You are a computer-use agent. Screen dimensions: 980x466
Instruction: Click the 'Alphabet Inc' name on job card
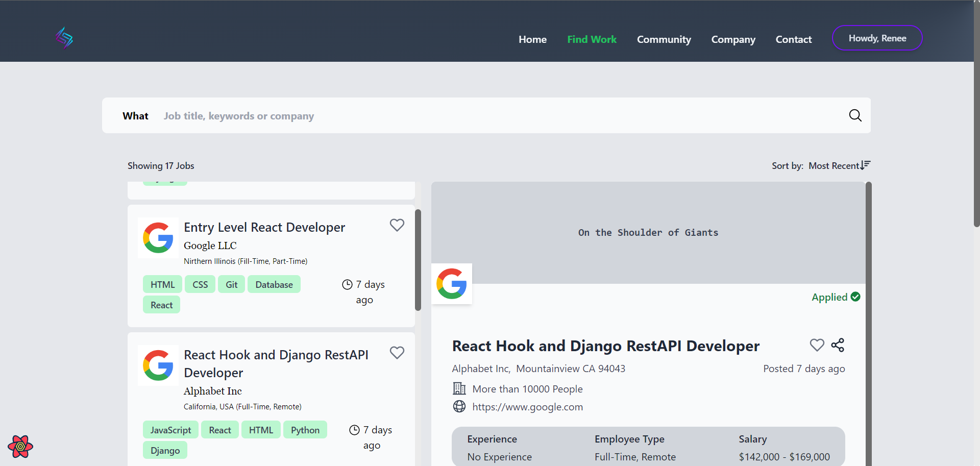(x=213, y=391)
